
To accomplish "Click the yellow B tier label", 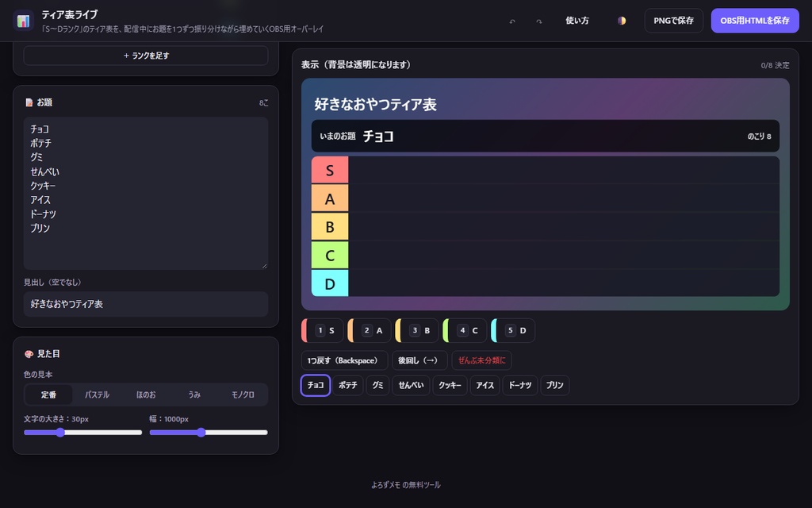I will pos(330,227).
